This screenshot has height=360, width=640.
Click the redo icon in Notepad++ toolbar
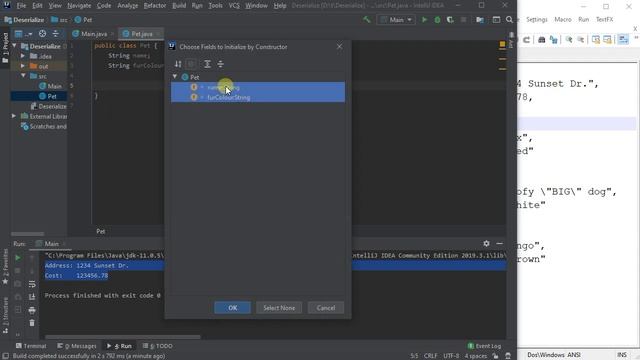(527, 40)
